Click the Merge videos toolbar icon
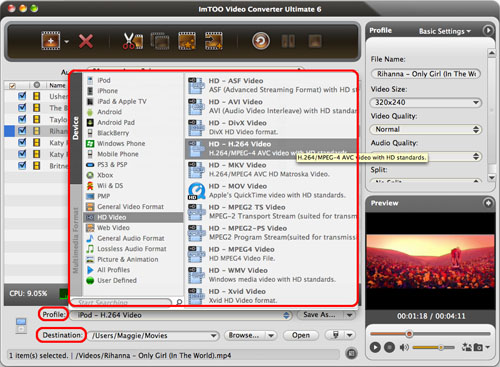Viewport: 500px width, 367px height. click(160, 41)
